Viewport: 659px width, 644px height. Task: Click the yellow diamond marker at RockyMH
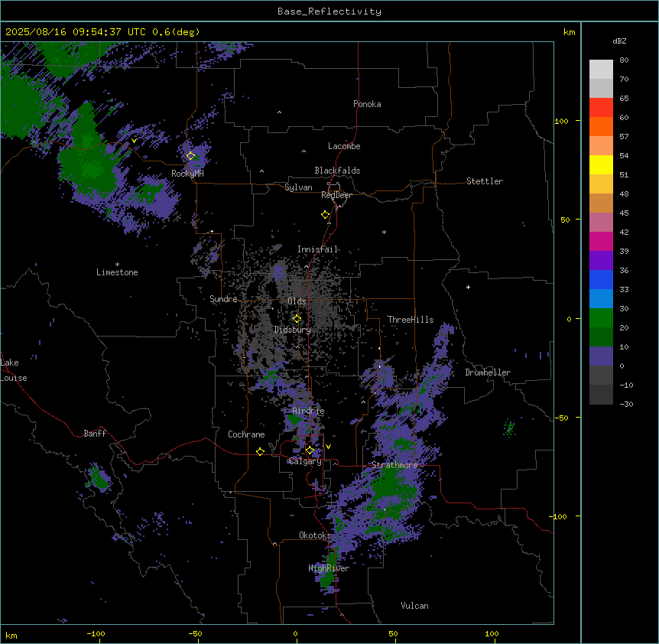click(x=190, y=156)
